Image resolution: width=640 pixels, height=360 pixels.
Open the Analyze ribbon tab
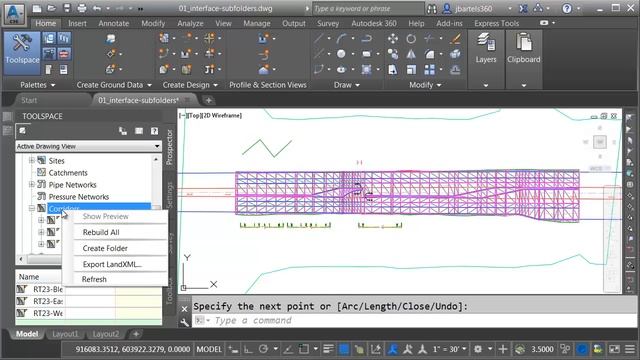190,23
